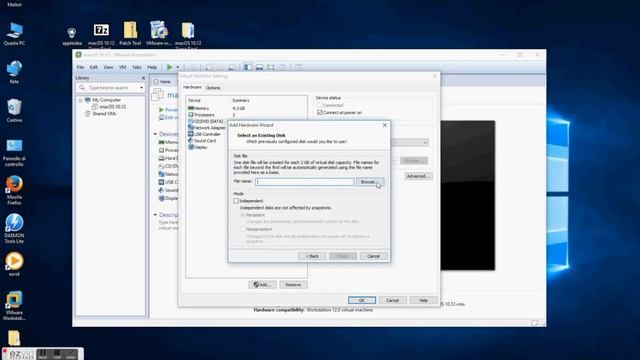Open the power options dropdown arrow
The width and height of the screenshot is (640, 360).
[x=178, y=67]
